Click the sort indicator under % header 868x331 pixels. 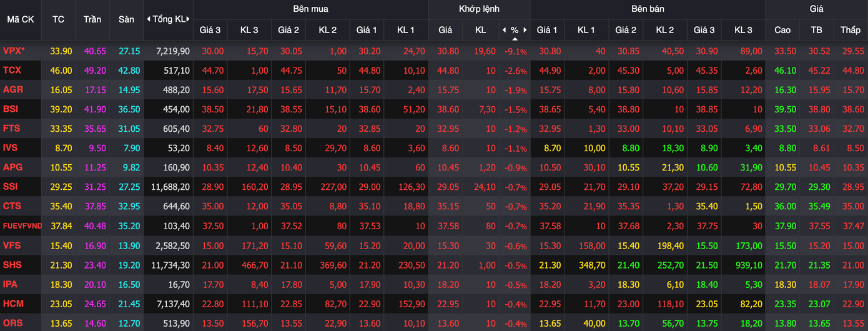515,39
